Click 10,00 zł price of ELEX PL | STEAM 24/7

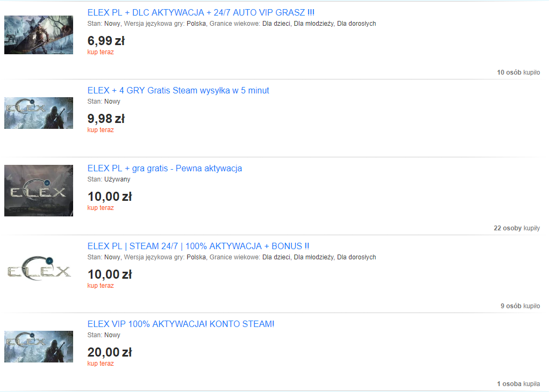tap(110, 274)
